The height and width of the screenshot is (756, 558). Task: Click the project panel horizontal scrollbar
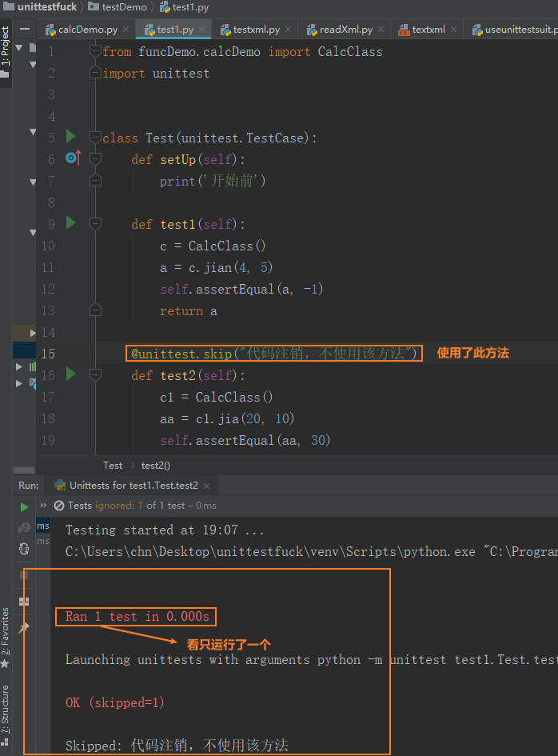point(24,470)
